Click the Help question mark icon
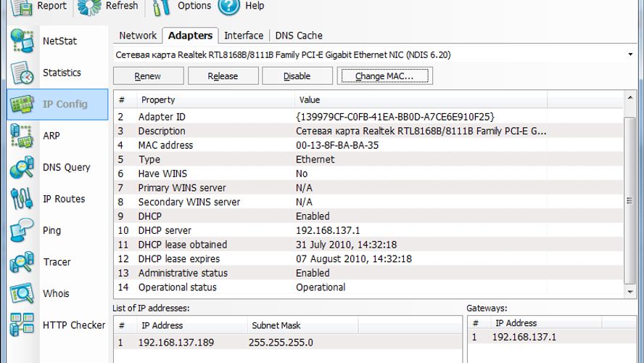 (228, 7)
